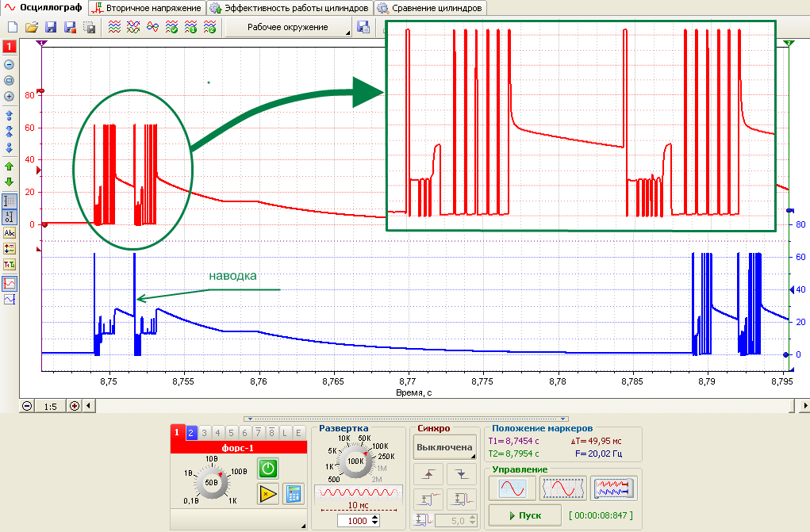Switch to the Сравнение цилиндров tab
Viewport: 810px width, 532px height.
(430, 8)
